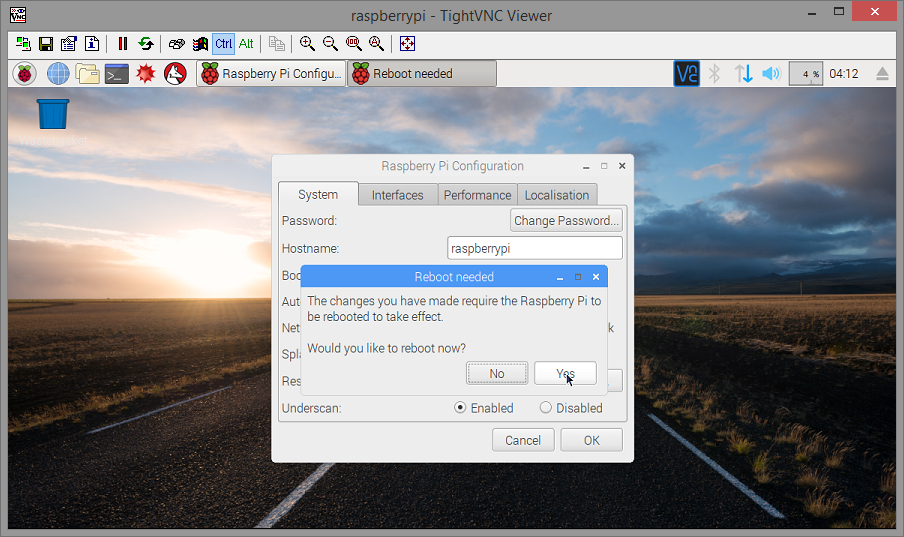The image size is (904, 537).
Task: Click the Change Password... button
Action: coord(566,220)
